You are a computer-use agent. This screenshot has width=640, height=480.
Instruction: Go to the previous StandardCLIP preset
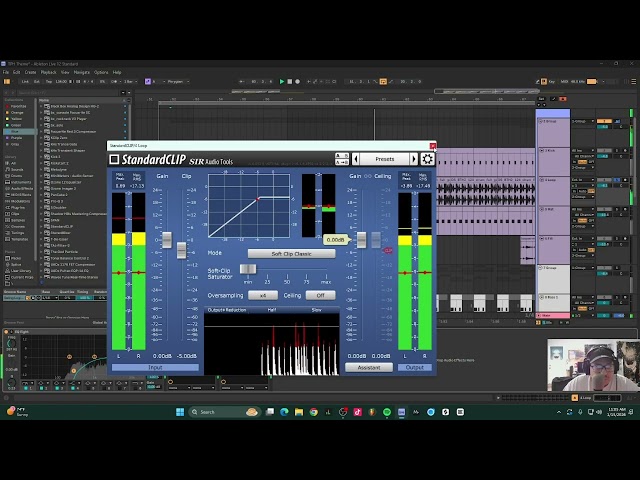pos(356,159)
